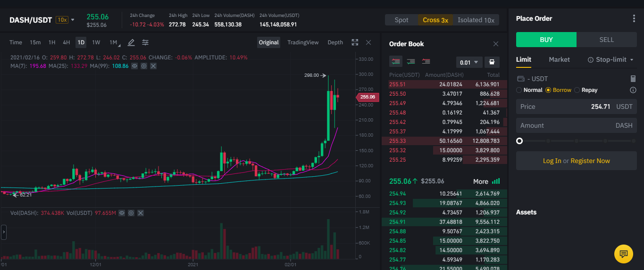The image size is (644, 270).
Task: Open MA indicator settings icon
Action: 143,66
